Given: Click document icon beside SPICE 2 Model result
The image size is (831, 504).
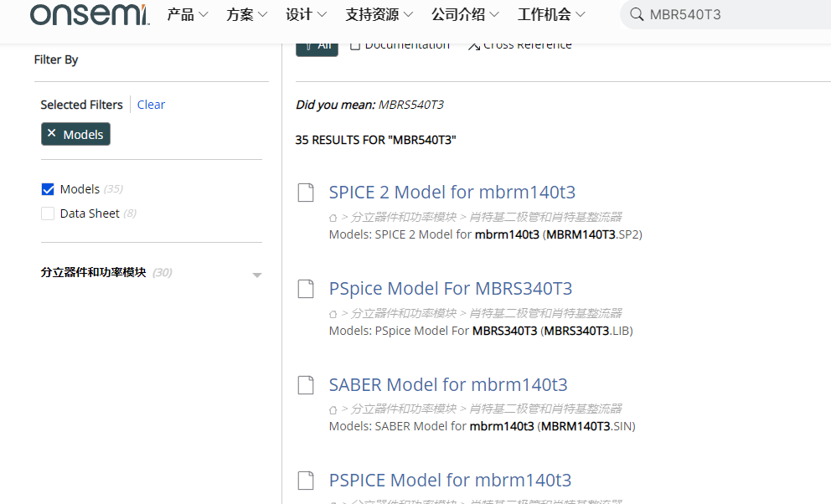Looking at the screenshot, I should click(306, 193).
